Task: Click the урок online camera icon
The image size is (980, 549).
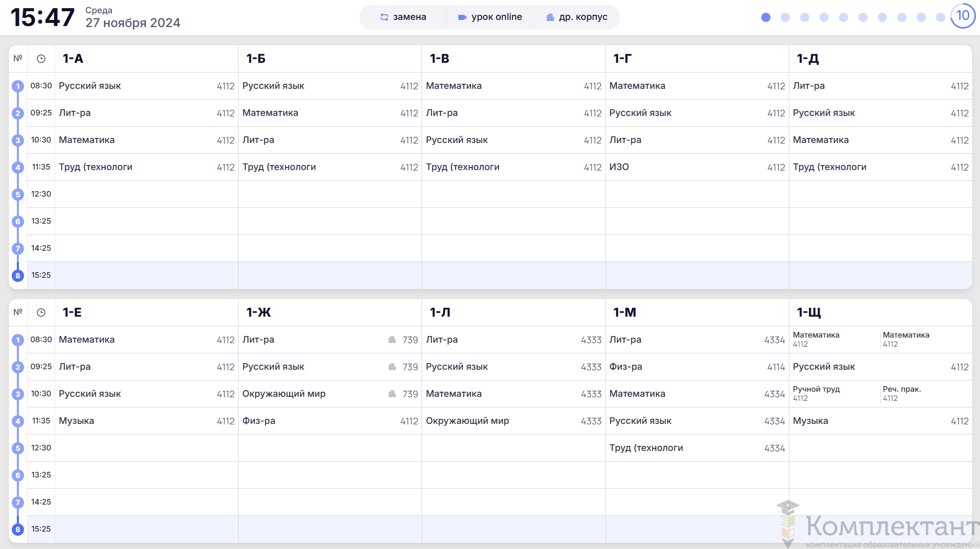Action: tap(462, 17)
